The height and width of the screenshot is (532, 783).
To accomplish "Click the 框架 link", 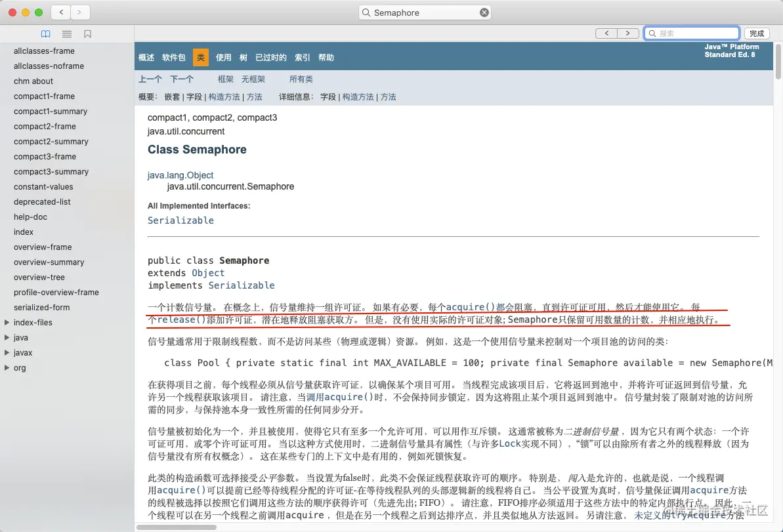I will click(x=226, y=79).
